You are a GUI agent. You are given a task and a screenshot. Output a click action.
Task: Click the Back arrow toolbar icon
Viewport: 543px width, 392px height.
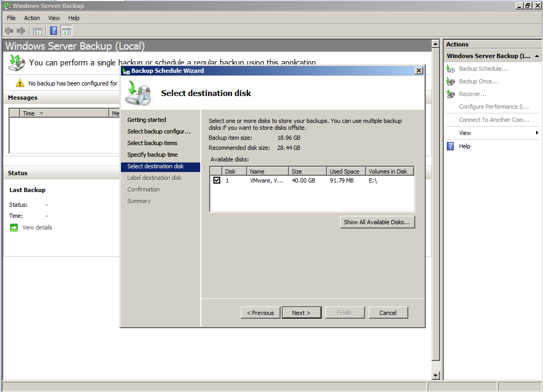[10, 31]
